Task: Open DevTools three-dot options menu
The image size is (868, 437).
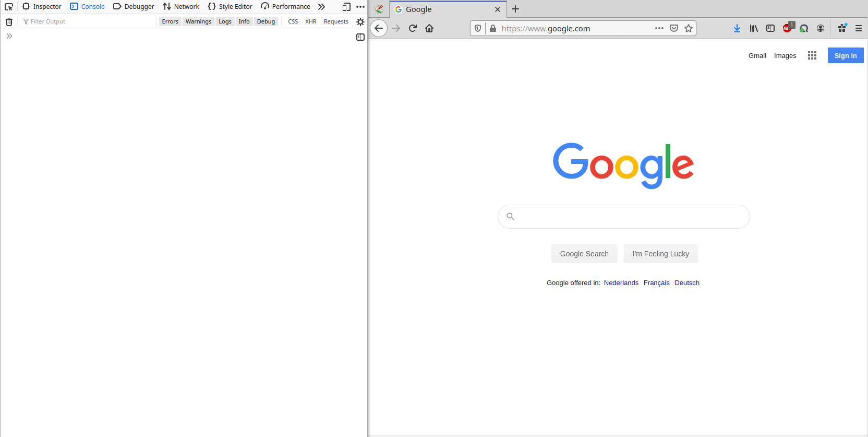Action: [x=360, y=7]
